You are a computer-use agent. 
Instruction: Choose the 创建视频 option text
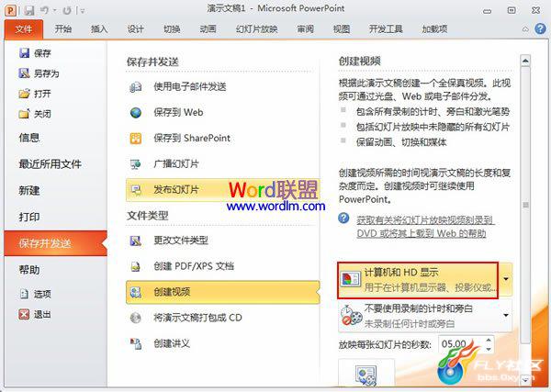click(x=172, y=292)
